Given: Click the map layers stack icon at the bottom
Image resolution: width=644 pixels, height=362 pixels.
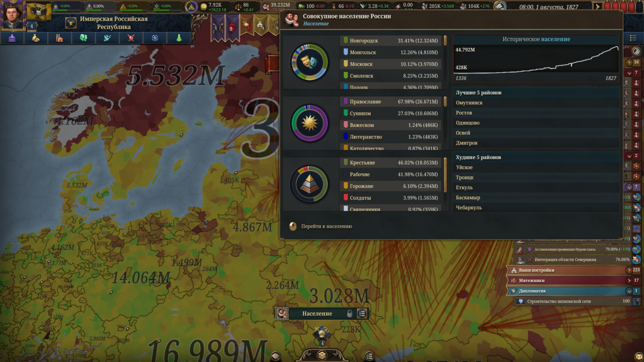Looking at the screenshot, I should [322, 355].
